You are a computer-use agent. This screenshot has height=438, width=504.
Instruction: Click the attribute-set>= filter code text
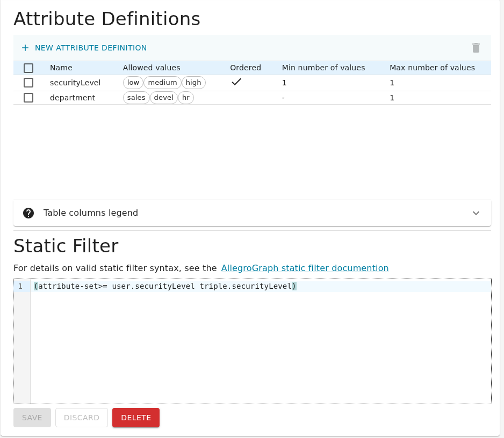(165, 286)
